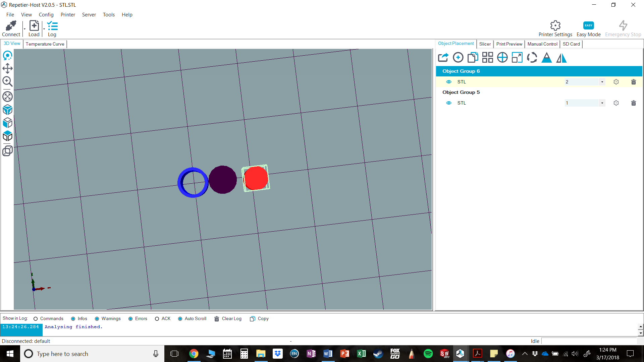Click the Load button in toolbar
644x362 pixels.
tap(34, 28)
